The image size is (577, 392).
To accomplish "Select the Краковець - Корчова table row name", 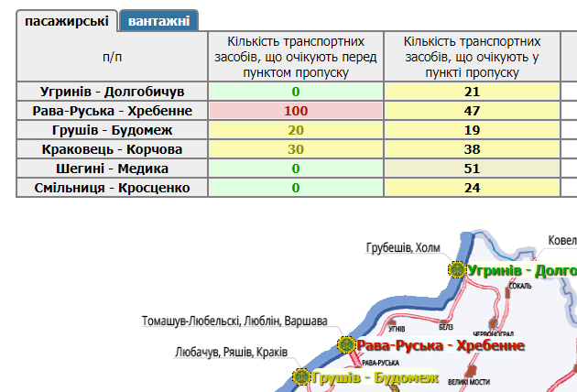I will pos(113,149).
